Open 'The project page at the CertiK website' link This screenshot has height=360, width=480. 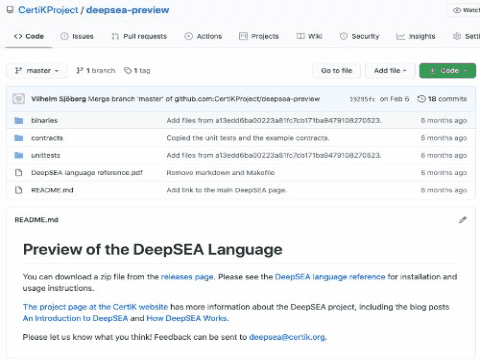(x=95, y=307)
